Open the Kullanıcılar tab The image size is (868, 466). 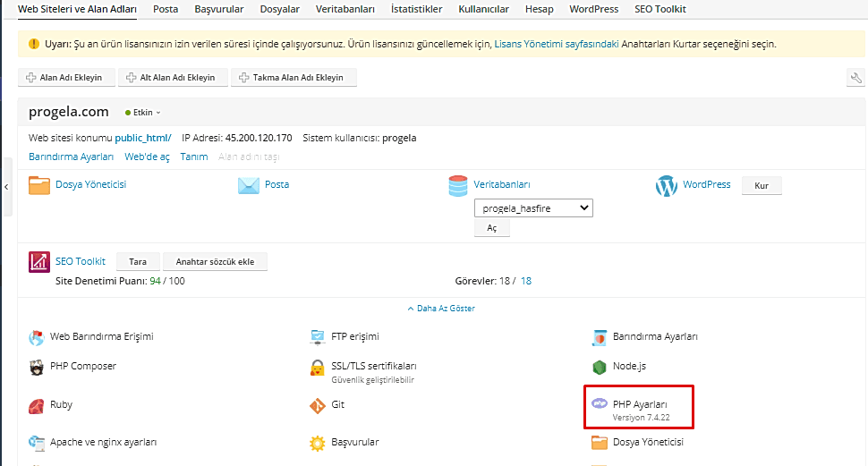[484, 9]
